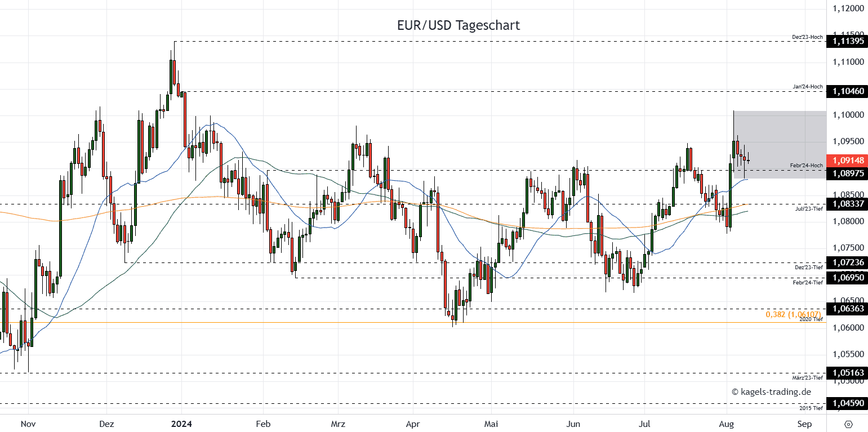Open chart settings gear icon
The image size is (868, 432).
[x=849, y=424]
